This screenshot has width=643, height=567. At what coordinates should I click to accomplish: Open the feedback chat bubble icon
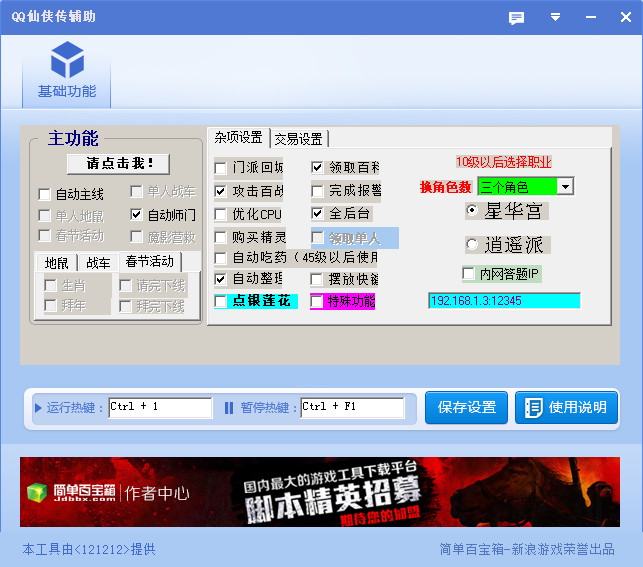click(x=516, y=18)
